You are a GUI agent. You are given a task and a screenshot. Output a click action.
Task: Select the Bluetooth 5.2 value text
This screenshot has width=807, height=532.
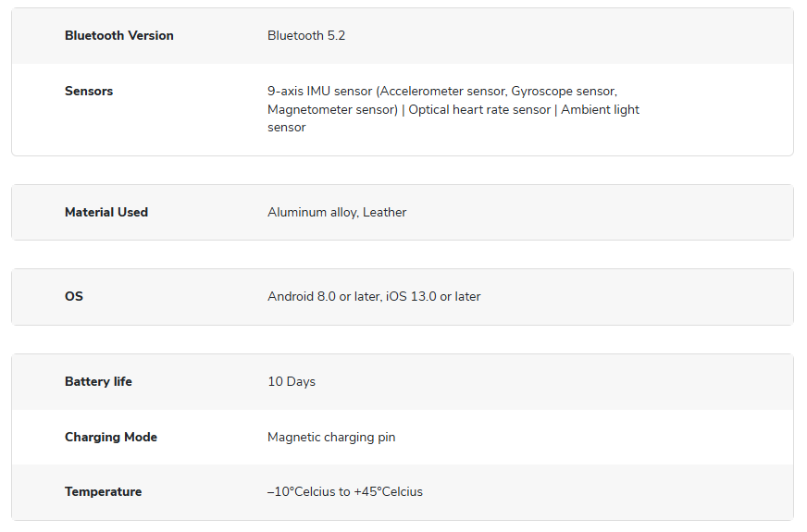[x=306, y=35]
